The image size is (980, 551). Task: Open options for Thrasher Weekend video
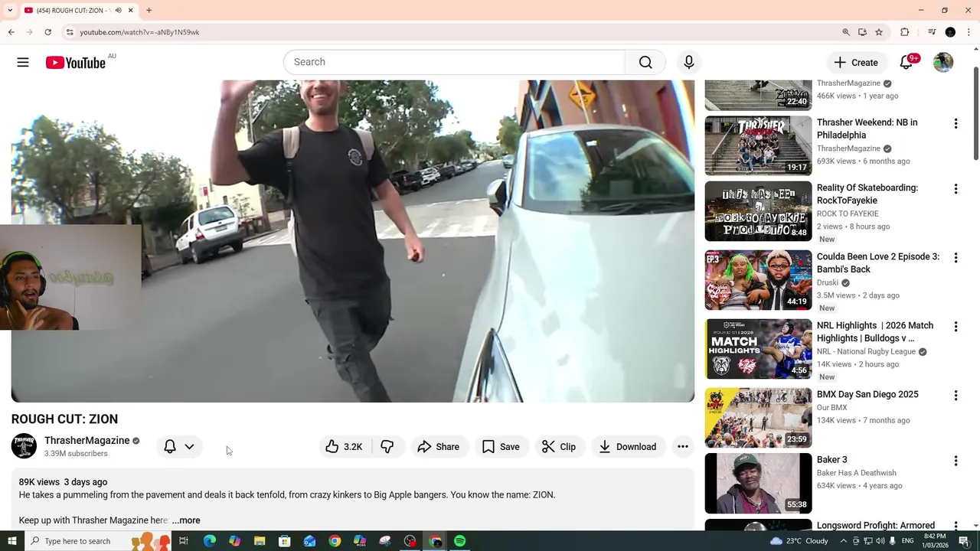pos(955,123)
